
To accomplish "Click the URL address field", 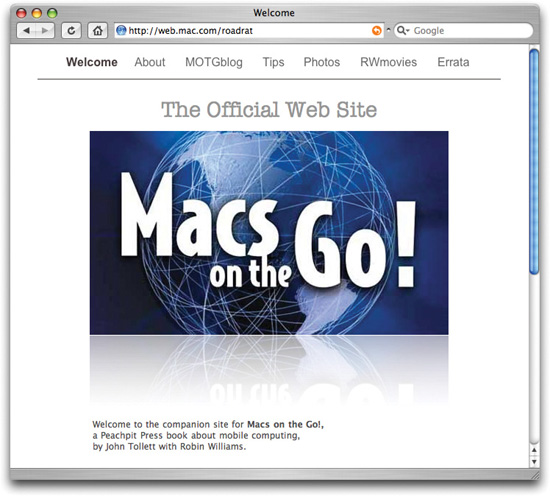I will click(x=248, y=31).
